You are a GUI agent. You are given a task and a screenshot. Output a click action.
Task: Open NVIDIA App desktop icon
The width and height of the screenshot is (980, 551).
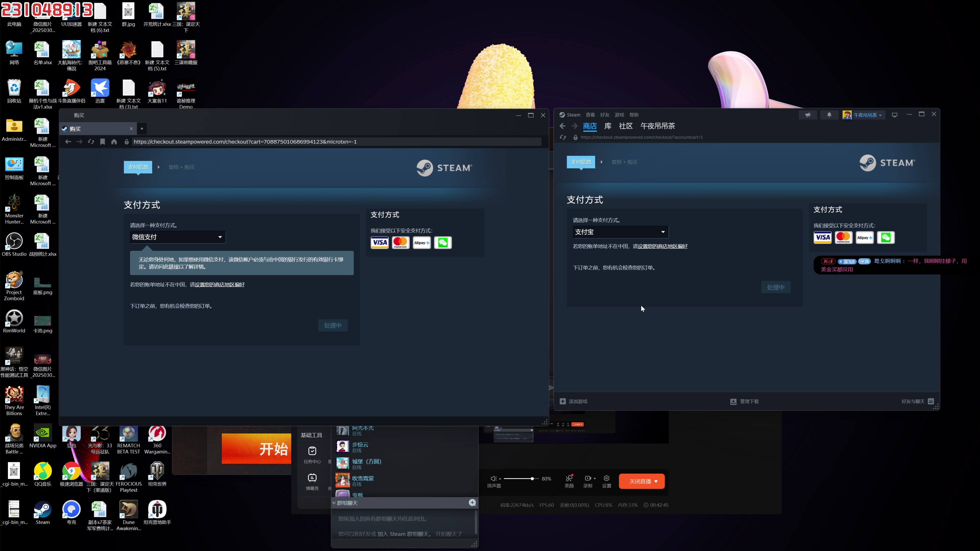43,436
